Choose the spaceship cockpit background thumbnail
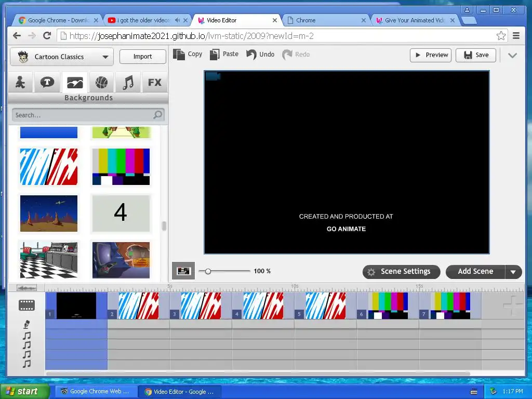 (x=121, y=260)
